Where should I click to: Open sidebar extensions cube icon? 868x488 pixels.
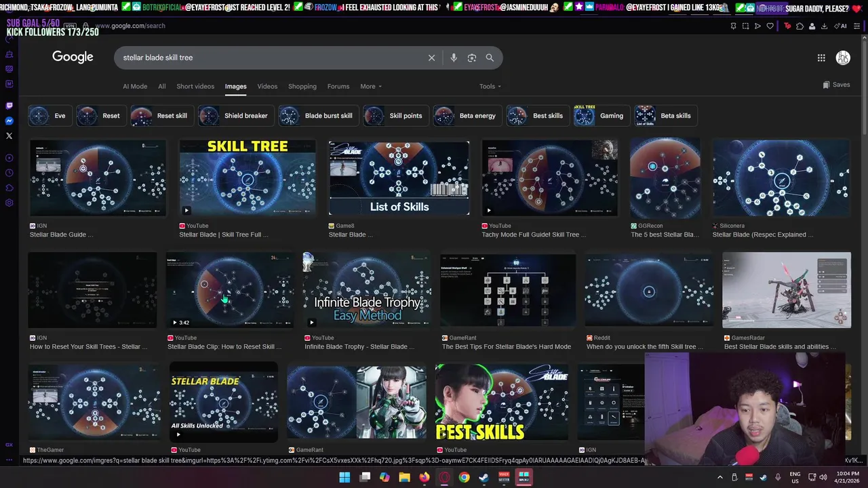[9, 188]
